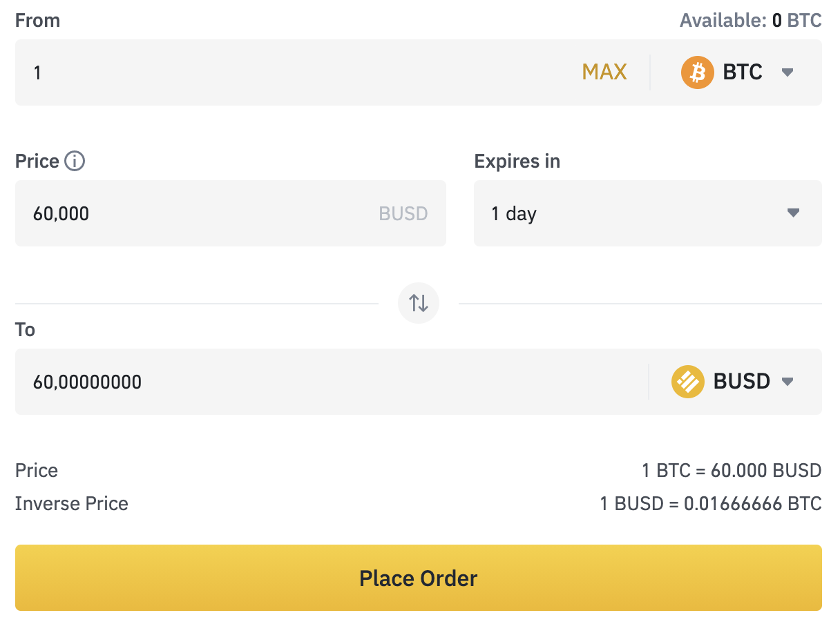
Task: Click the Available 0 BTC balance text
Action: 750,21
